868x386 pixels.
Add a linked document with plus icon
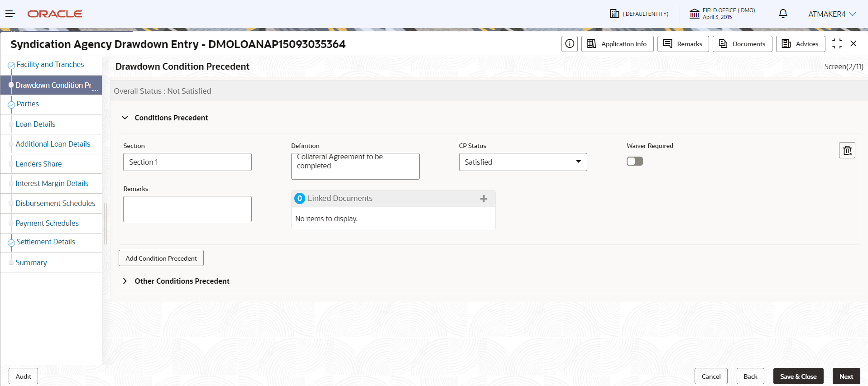(x=484, y=199)
